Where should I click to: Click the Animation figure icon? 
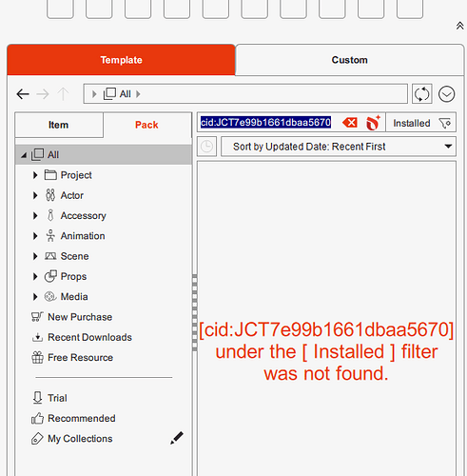click(50, 236)
